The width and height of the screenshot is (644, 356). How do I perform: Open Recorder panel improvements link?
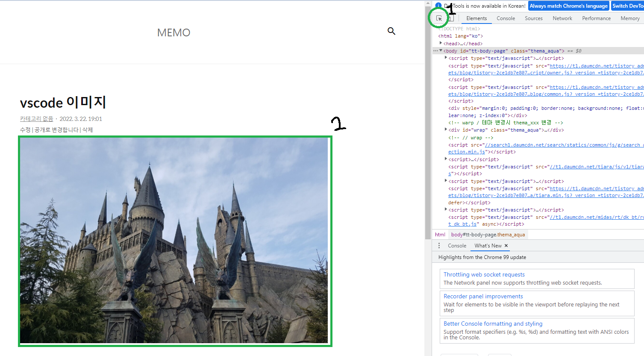[x=483, y=297]
